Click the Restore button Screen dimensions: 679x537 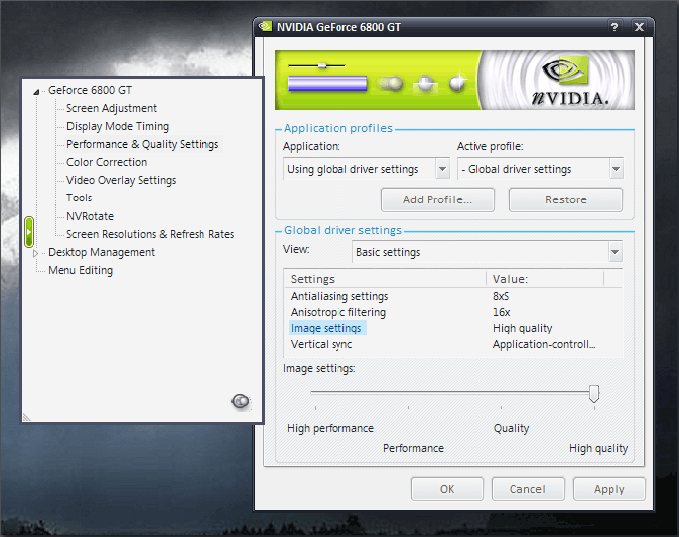point(566,200)
